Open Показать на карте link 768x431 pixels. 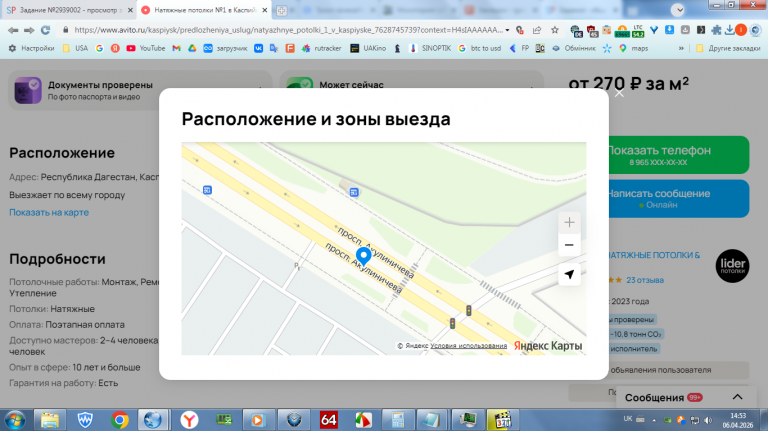49,213
